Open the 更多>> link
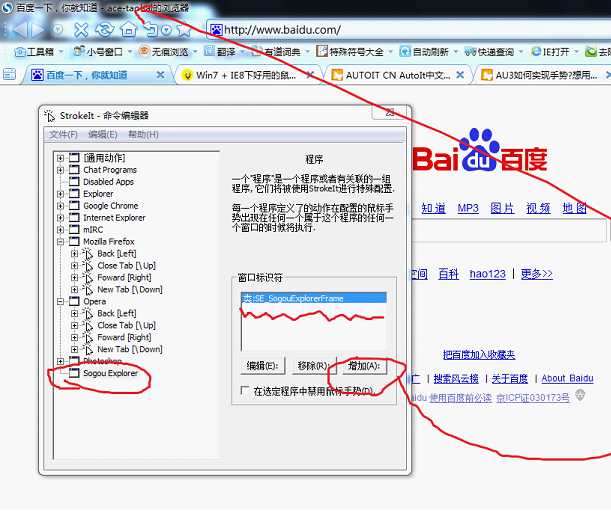 (x=537, y=274)
